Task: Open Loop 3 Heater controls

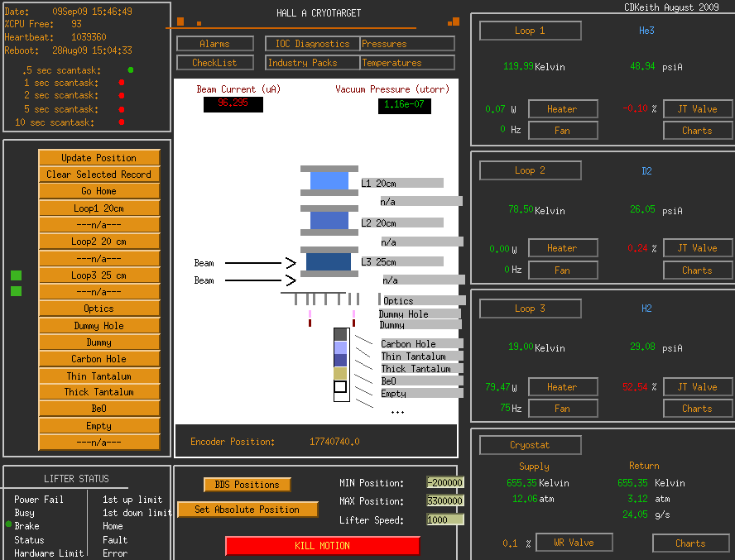Action: click(563, 386)
